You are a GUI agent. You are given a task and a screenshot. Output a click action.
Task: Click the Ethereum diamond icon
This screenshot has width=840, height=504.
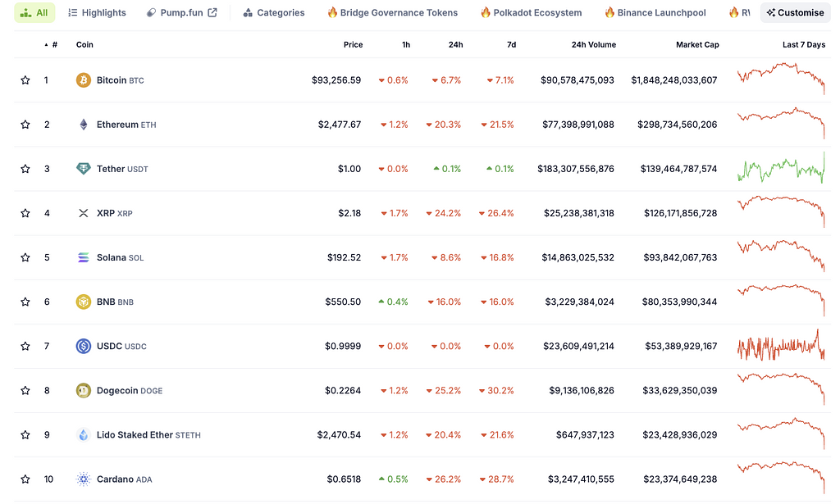pos(83,125)
